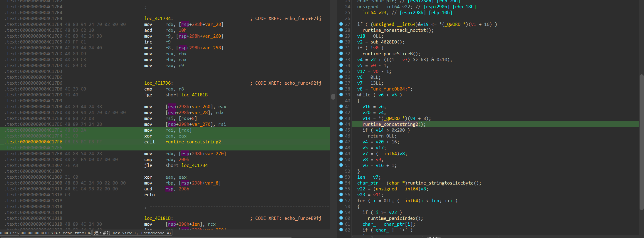Screen dimensions: 644x238
Task: Click the 'for' keyword on line 57
Action: tap(361, 201)
